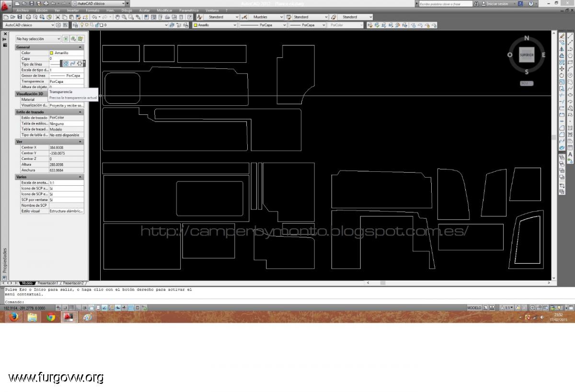Collapse the Varios section in Properties

[x=80, y=177]
